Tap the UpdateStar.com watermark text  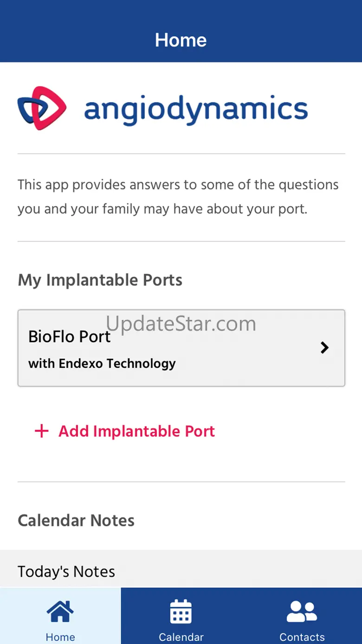coord(181,324)
